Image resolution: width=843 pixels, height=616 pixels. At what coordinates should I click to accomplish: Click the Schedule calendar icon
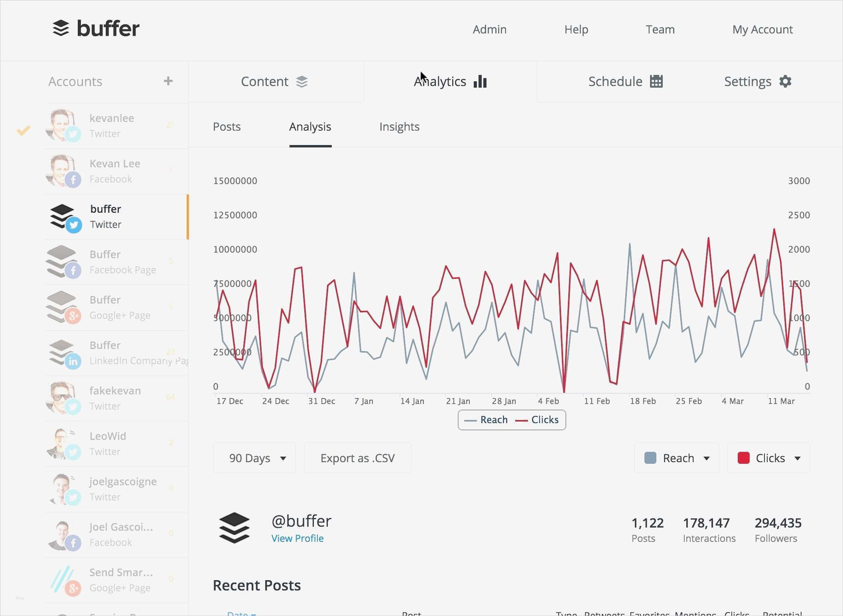[x=656, y=82]
